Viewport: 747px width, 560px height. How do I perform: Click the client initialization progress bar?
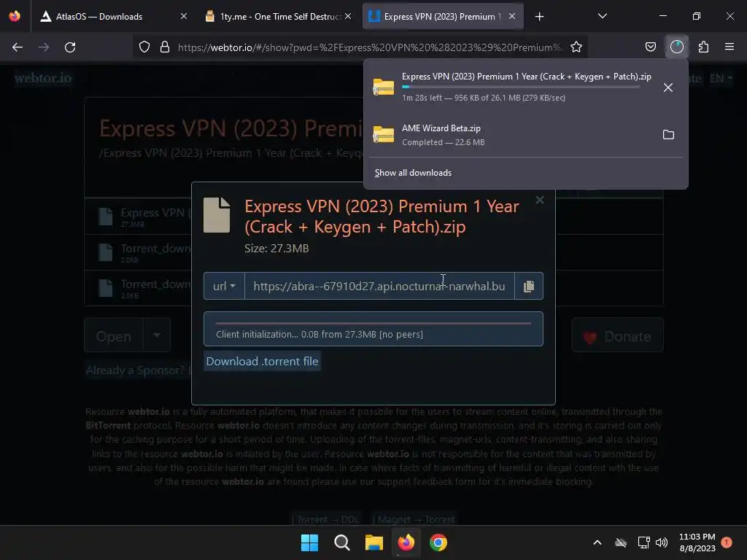[373, 329]
